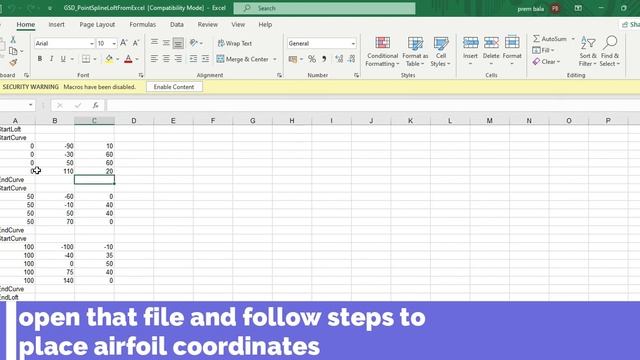Open Cell Styles gallery
Viewport: 640px width, 360px height.
(x=441, y=52)
